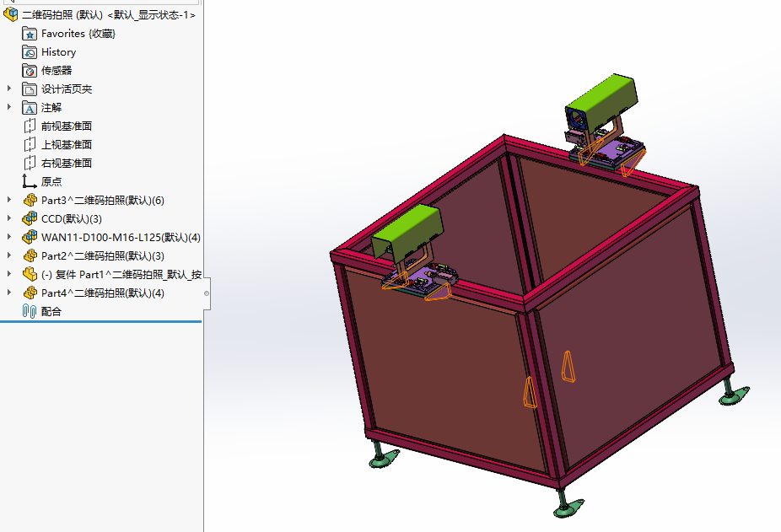Screen dimensions: 781x532
Task: Open the Favorites {收藏} folder icon
Action: (30, 34)
